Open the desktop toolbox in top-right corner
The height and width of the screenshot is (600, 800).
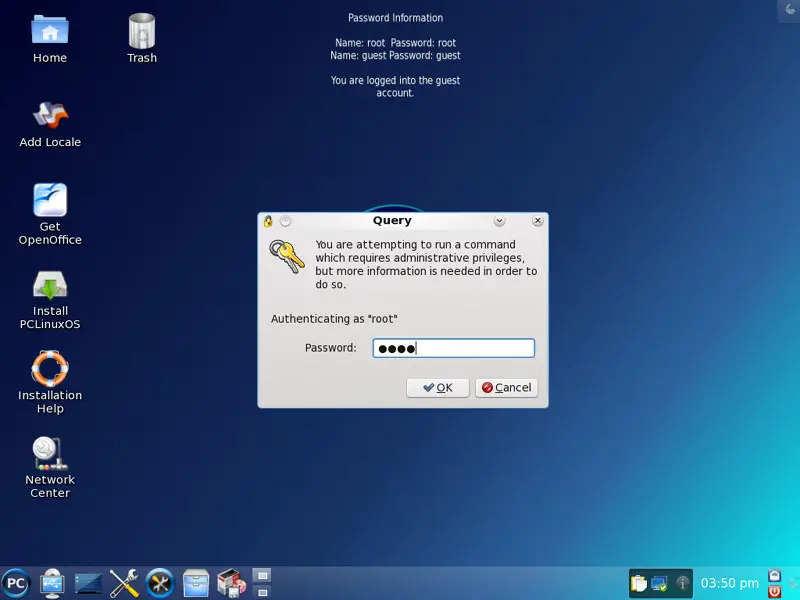(789, 10)
